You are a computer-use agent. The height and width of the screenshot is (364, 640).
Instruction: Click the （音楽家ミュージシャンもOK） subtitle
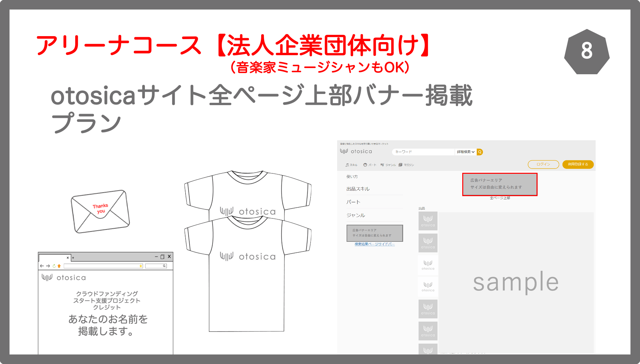pos(320,67)
